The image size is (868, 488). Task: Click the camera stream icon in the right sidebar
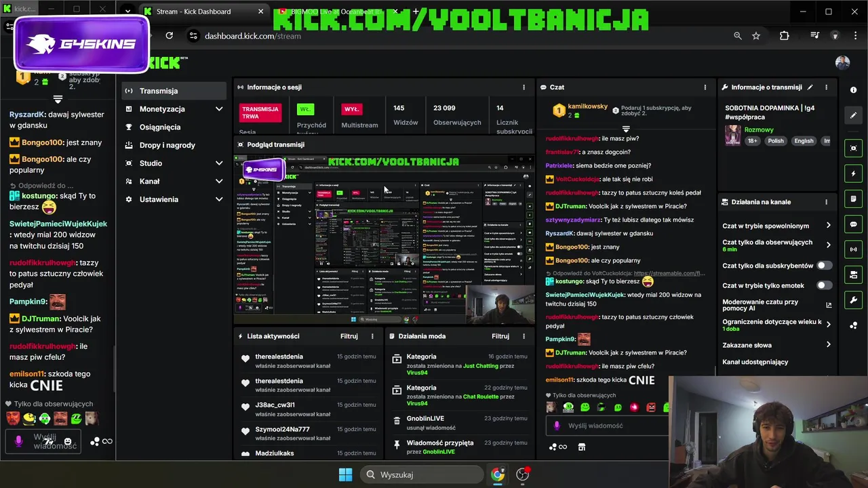(853, 274)
